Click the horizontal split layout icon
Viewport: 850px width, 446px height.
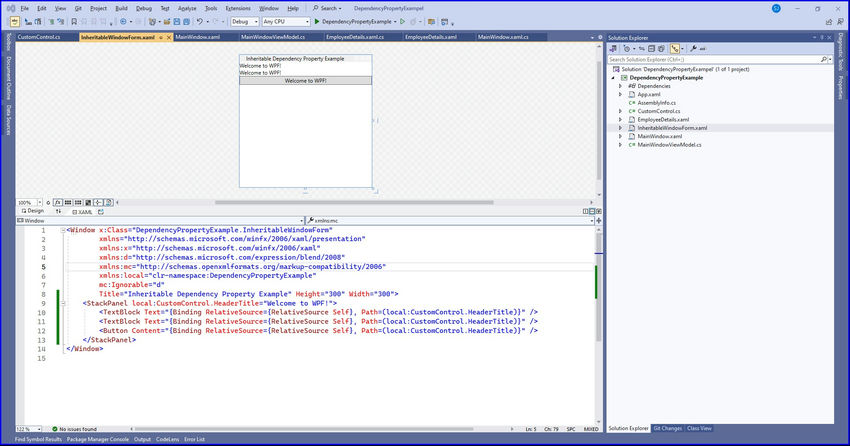pos(592,211)
